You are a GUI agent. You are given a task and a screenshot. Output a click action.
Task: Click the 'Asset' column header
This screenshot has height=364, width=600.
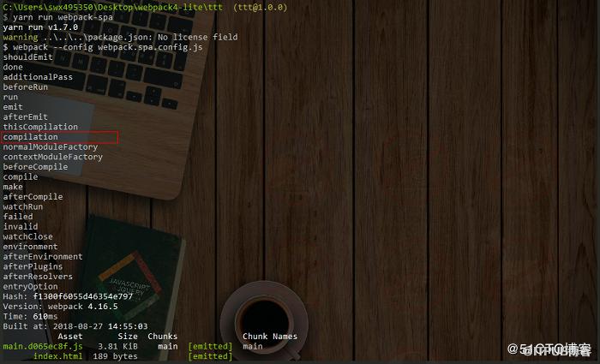pyautogui.click(x=70, y=336)
